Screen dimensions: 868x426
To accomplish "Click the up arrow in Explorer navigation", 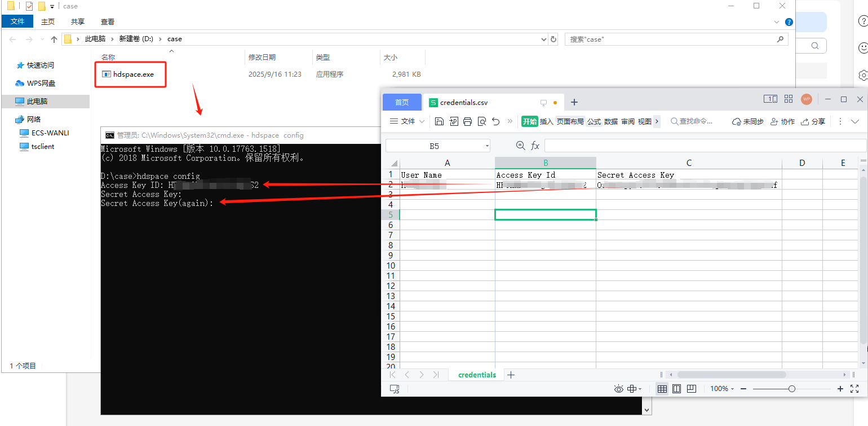I will pos(54,39).
